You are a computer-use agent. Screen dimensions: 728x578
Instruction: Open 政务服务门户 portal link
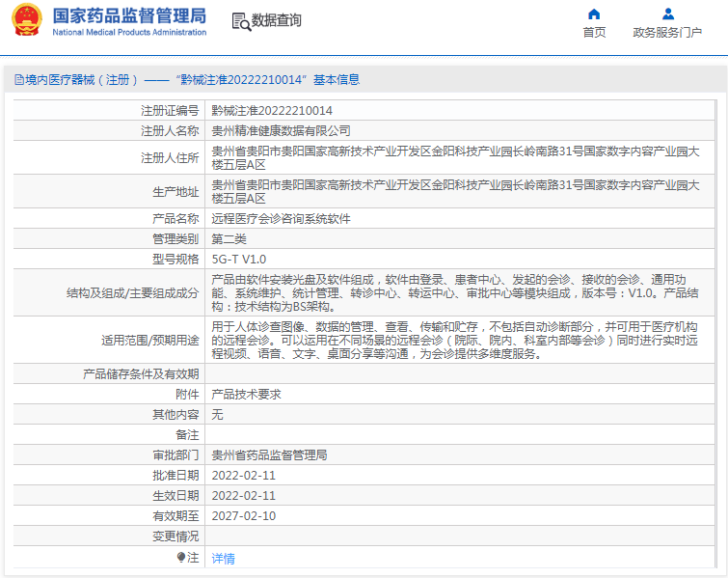point(667,33)
